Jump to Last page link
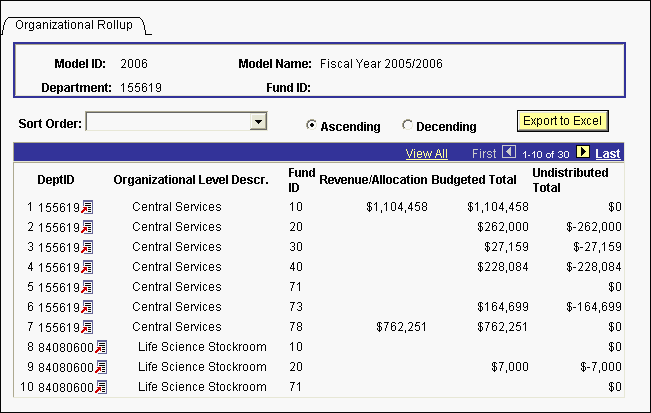The width and height of the screenshot is (651, 413). (x=608, y=154)
